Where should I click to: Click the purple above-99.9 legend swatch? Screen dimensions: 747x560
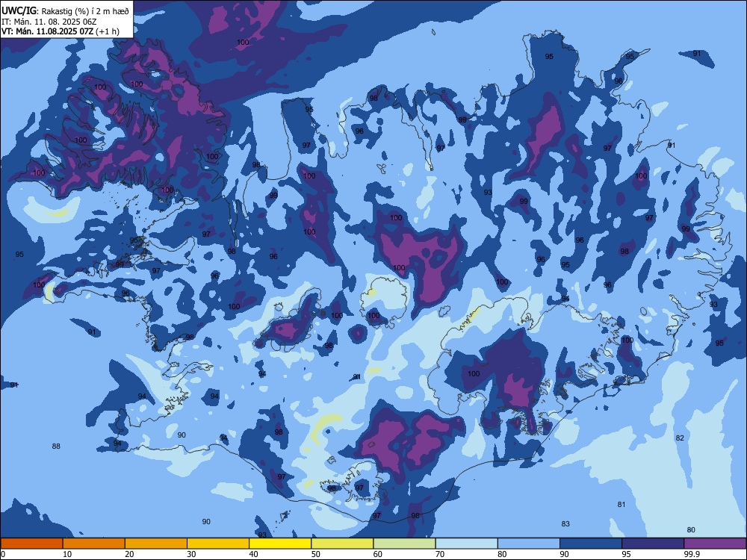pos(715,544)
